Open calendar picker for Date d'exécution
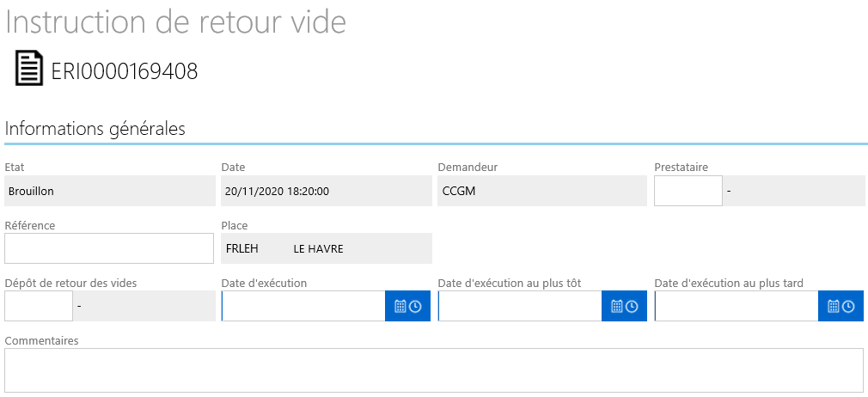This screenshot has width=868, height=397. [400, 306]
